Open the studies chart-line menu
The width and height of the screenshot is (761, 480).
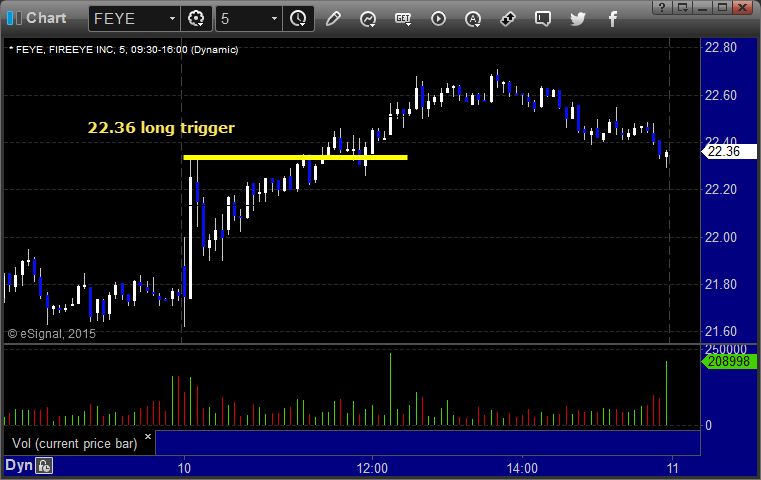368,19
